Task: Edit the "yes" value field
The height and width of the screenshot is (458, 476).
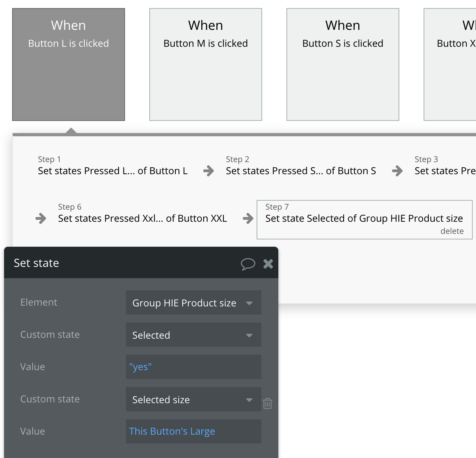Action: 193,367
